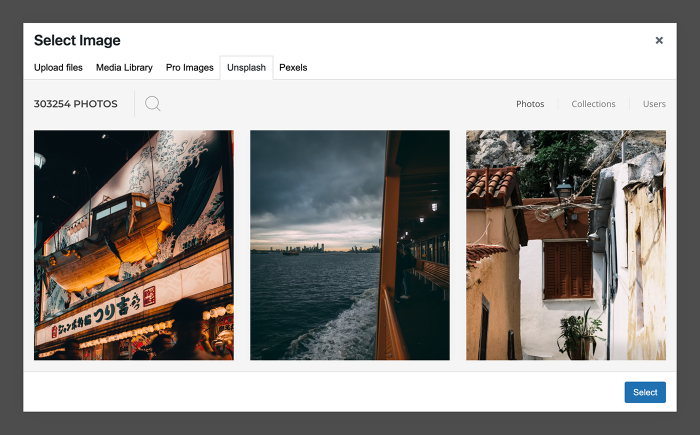The image size is (700, 435).
Task: Browse Unsplash Collections
Action: (593, 104)
